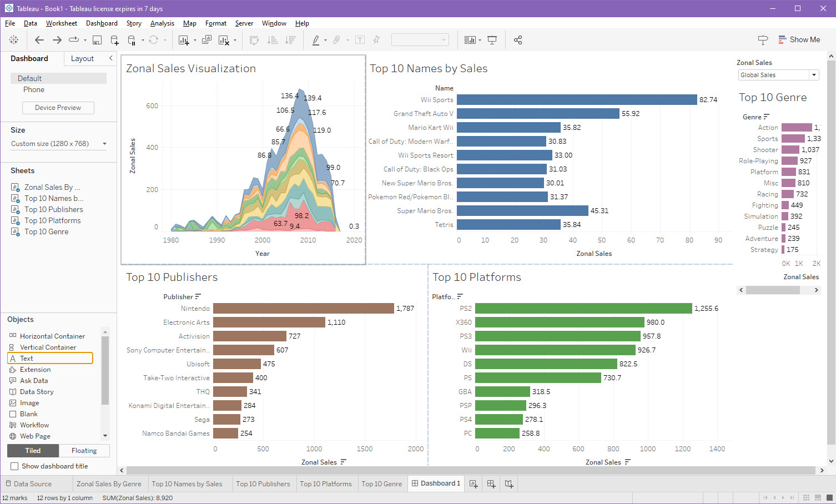The height and width of the screenshot is (504, 836).
Task: Open the Highlight pen dropdown arrow
Action: (x=325, y=40)
